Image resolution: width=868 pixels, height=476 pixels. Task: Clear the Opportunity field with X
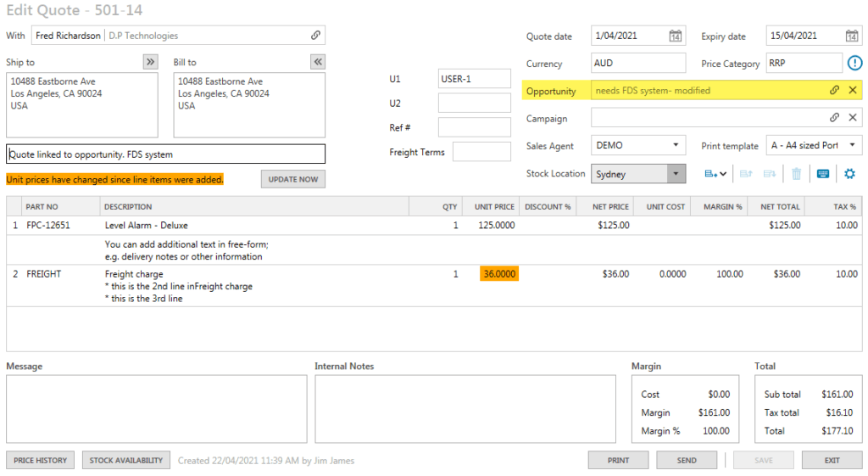click(x=853, y=90)
